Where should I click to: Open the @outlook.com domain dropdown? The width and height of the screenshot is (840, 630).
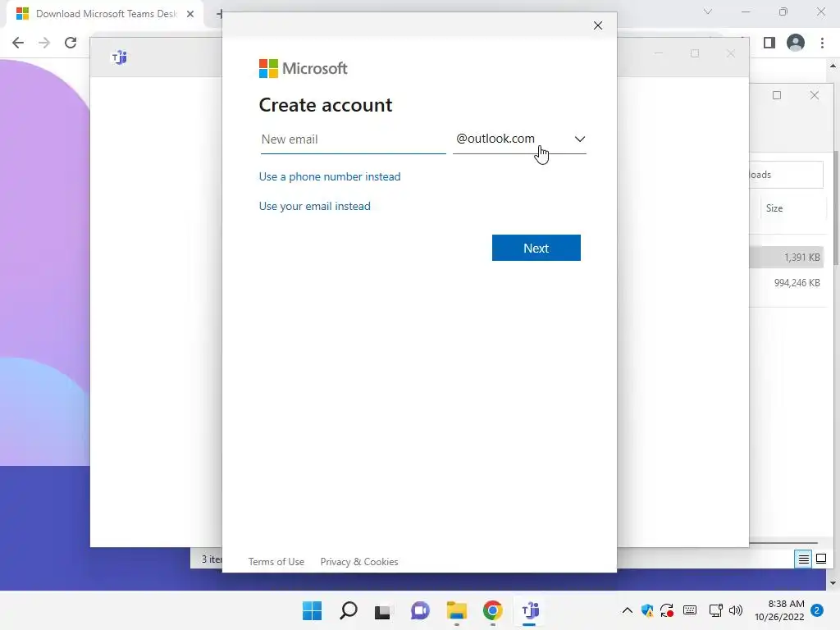point(519,139)
